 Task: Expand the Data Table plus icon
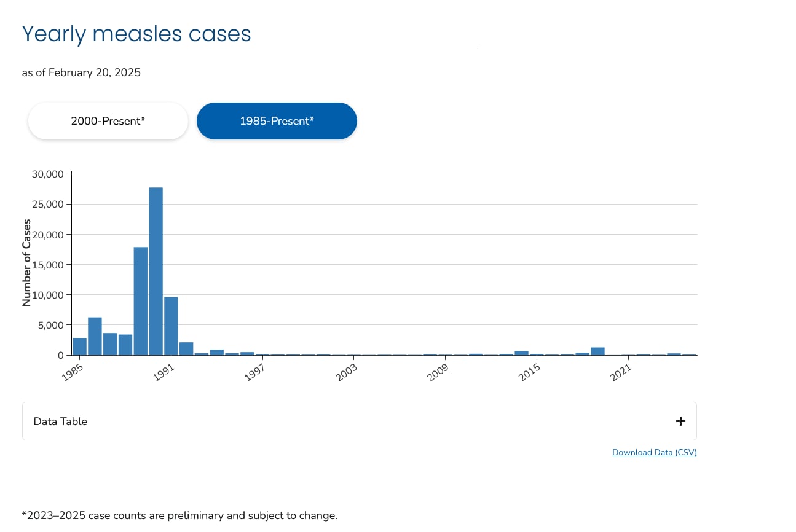click(680, 421)
